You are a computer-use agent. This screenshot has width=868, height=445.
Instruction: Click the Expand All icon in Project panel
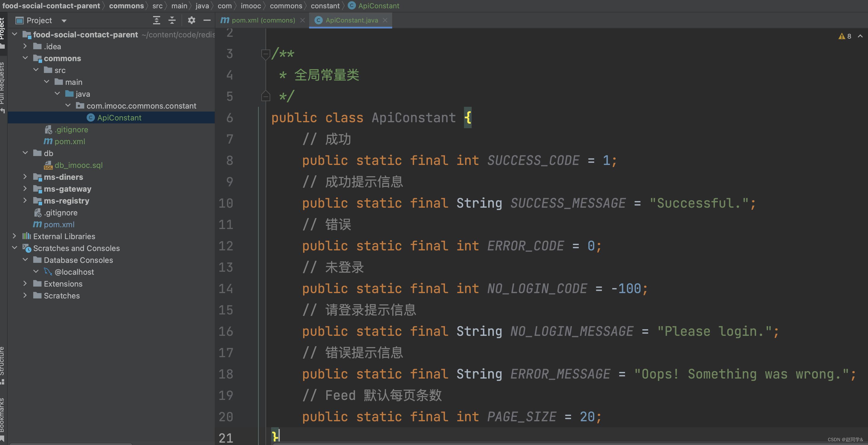[x=156, y=20]
